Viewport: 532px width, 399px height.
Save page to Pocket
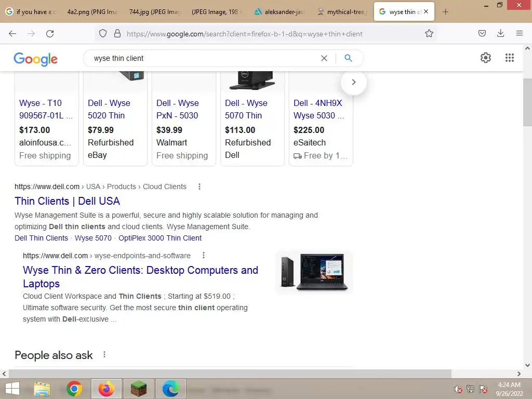(x=482, y=33)
